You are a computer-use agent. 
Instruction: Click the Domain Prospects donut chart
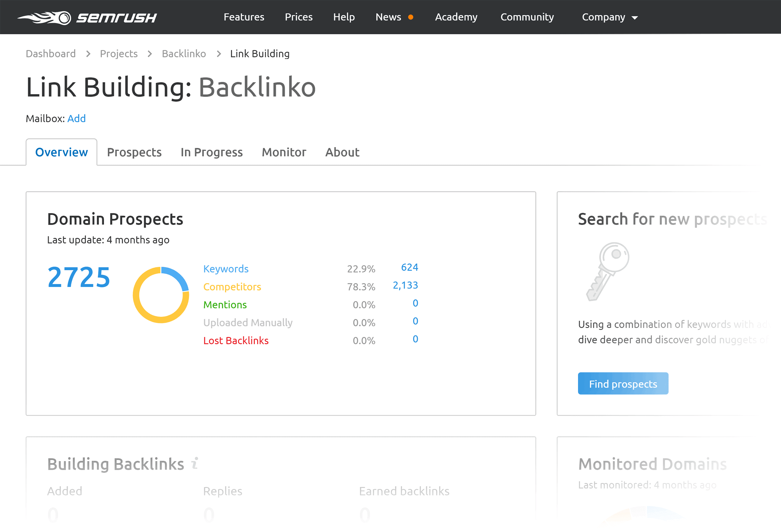pos(161,295)
